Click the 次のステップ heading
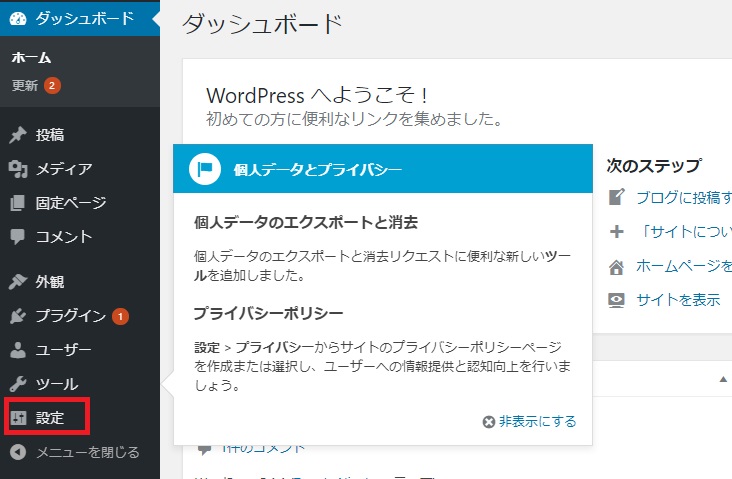Screen dimensions: 732x479 tap(654, 166)
